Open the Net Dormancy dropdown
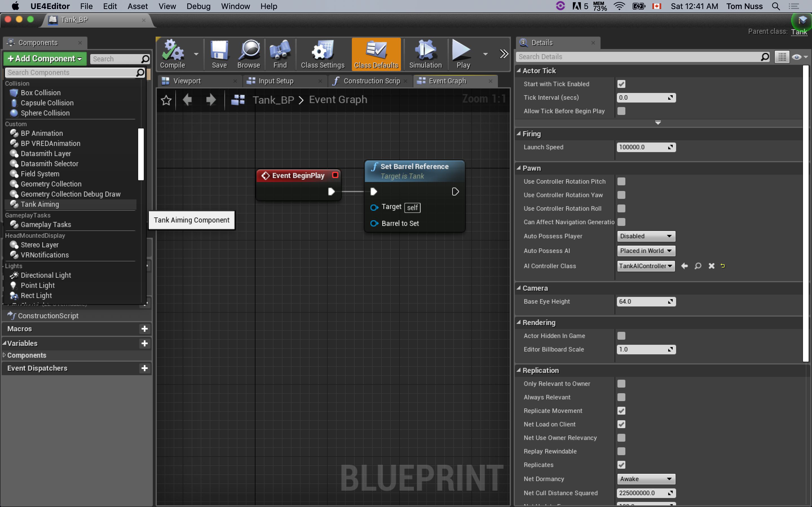812x507 pixels. (x=646, y=479)
